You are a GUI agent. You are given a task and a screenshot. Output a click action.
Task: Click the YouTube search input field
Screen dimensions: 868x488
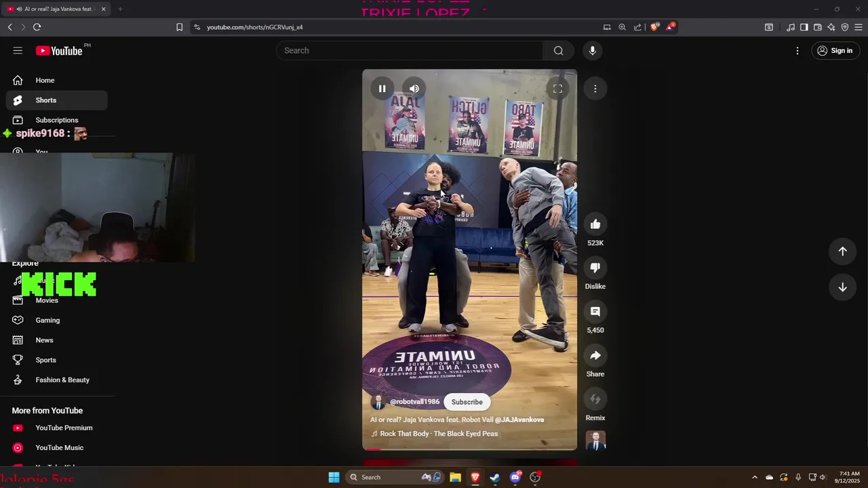[x=410, y=51]
